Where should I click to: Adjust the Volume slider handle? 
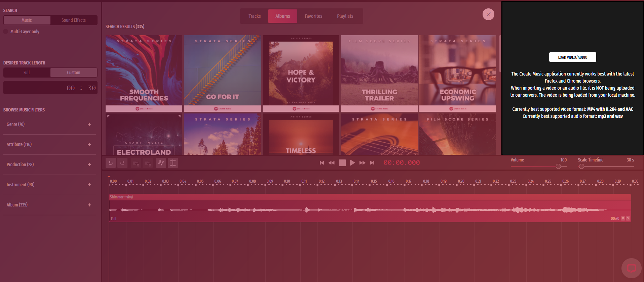558,167
